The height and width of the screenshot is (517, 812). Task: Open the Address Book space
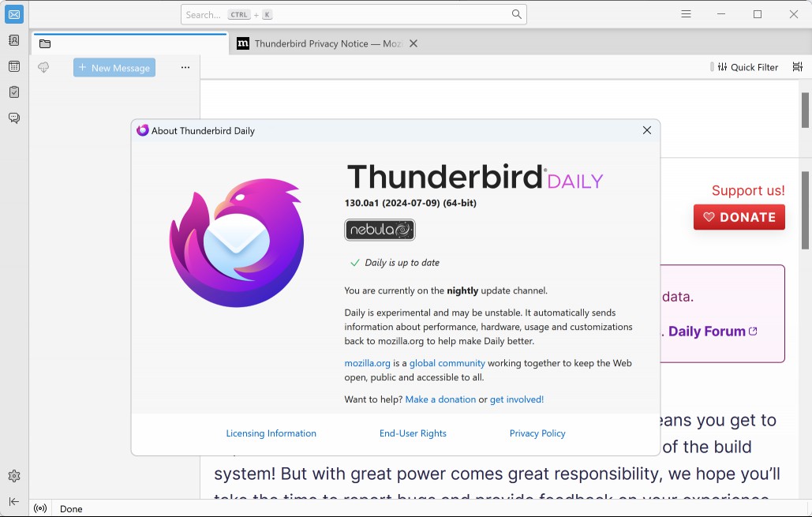click(14, 40)
